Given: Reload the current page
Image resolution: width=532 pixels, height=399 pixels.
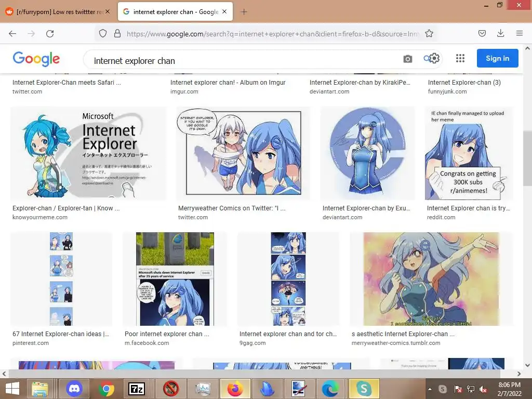Looking at the screenshot, I should [x=50, y=34].
